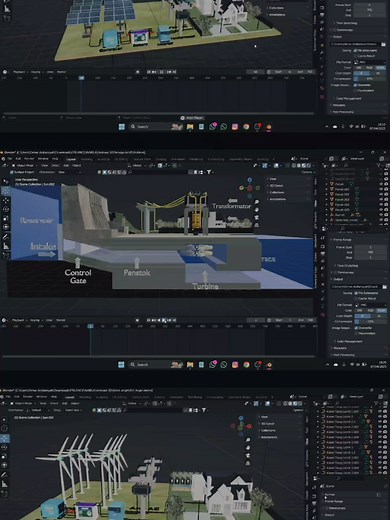
Task: Open File Format dropdown in middle window
Action: (x=370, y=305)
